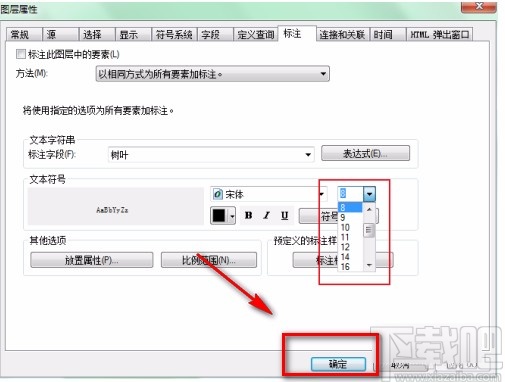Choose font size 10 from the list
Screen dimensions: 505x382
point(350,228)
